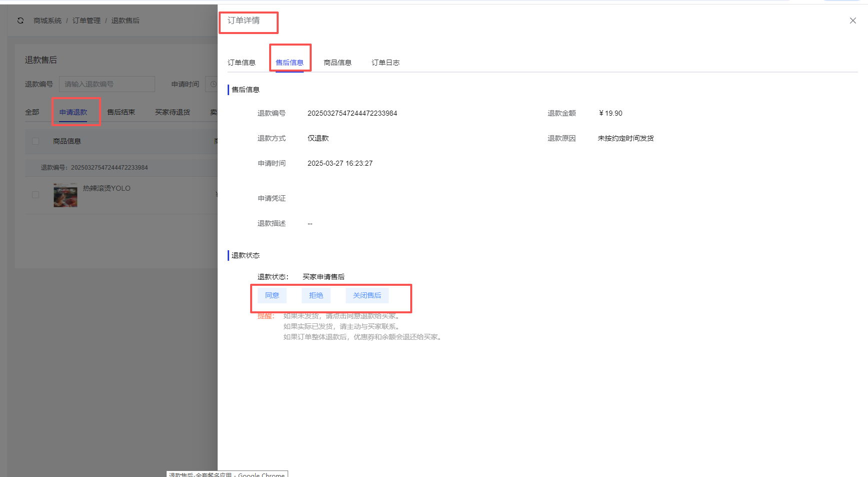Image resolution: width=868 pixels, height=477 pixels.
Task: Switch to the 售后结束 list tab
Action: pyautogui.click(x=121, y=112)
